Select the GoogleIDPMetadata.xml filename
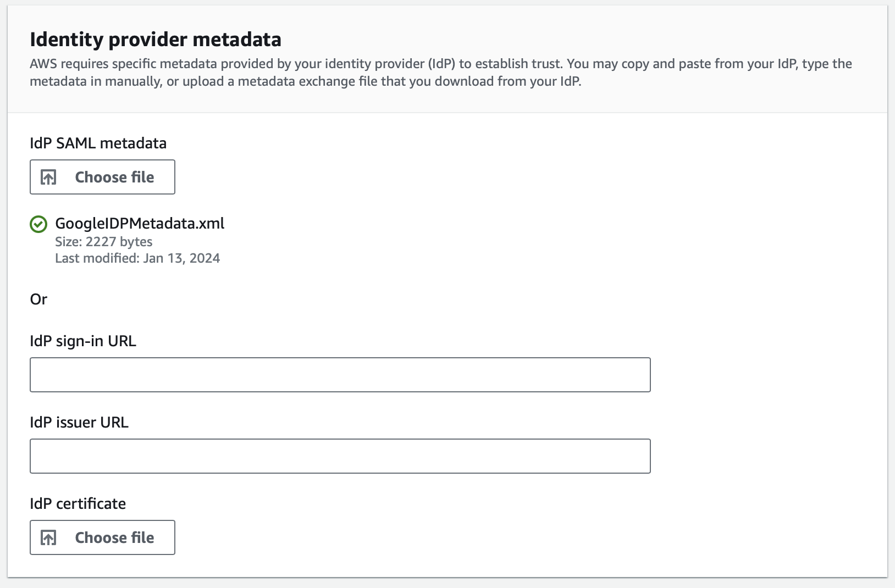Screen dimensions: 895x588 [139, 224]
